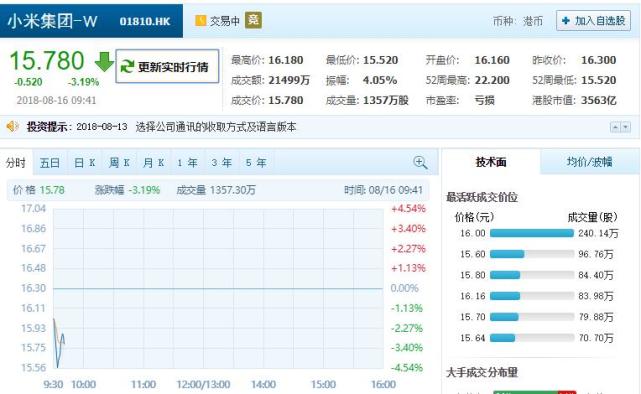Click the current price 15.780
The width and height of the screenshot is (641, 394).
tap(47, 60)
